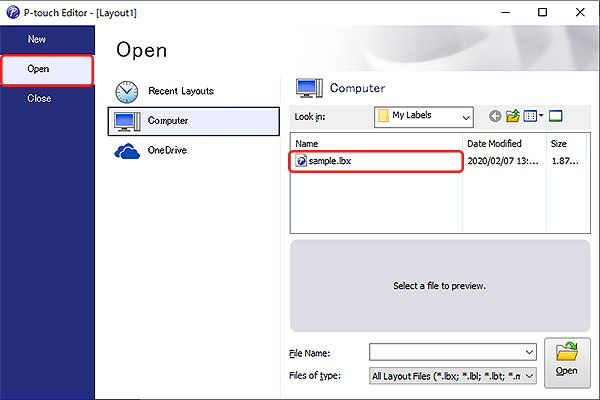
Task: Select the Computer location entry
Action: point(194,121)
